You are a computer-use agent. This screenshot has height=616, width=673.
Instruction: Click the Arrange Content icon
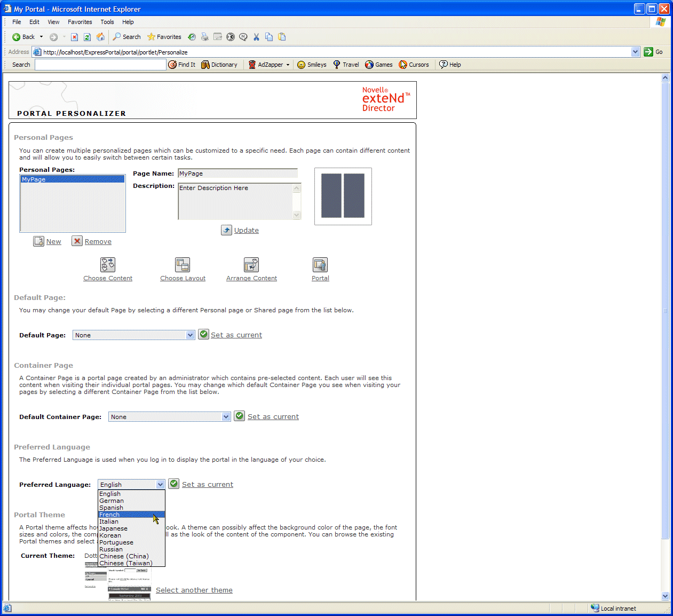251,265
